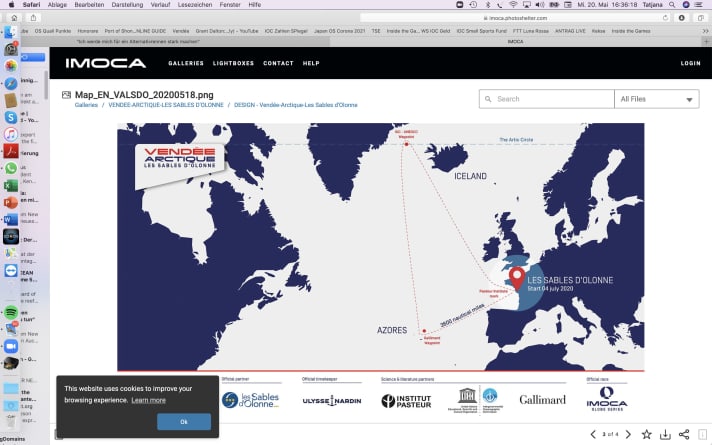This screenshot has width=712, height=445.
Task: Open Honorare bookmark
Action: (88, 31)
